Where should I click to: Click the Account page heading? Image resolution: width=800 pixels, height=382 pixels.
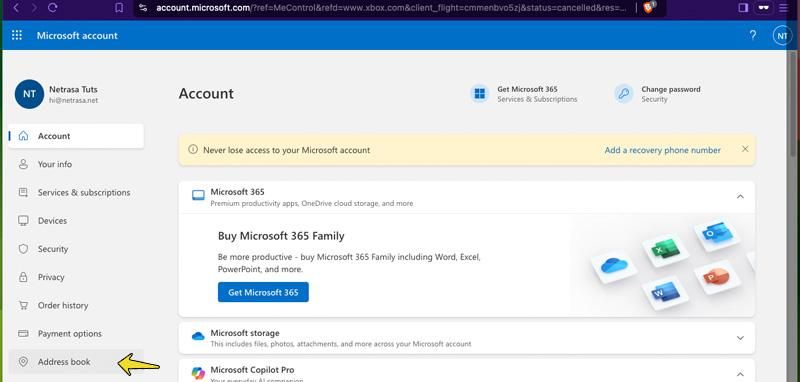pos(206,93)
